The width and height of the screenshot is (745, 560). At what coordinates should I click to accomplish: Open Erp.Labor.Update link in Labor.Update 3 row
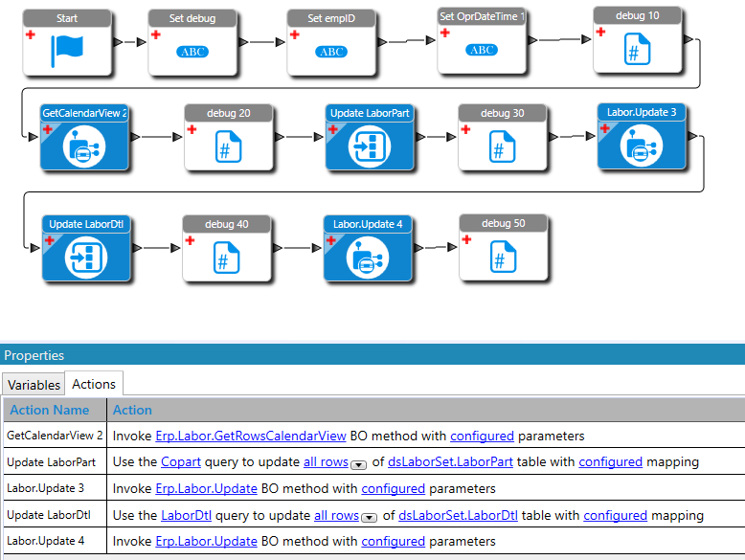[206, 489]
